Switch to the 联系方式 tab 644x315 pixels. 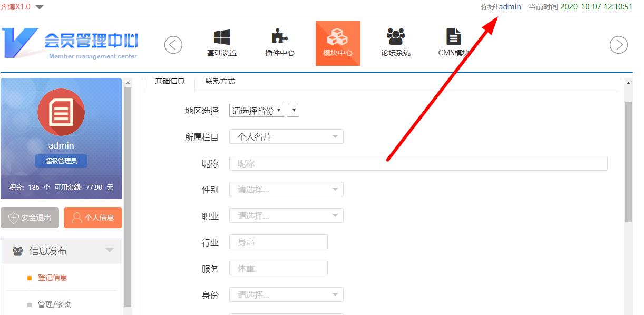click(220, 82)
